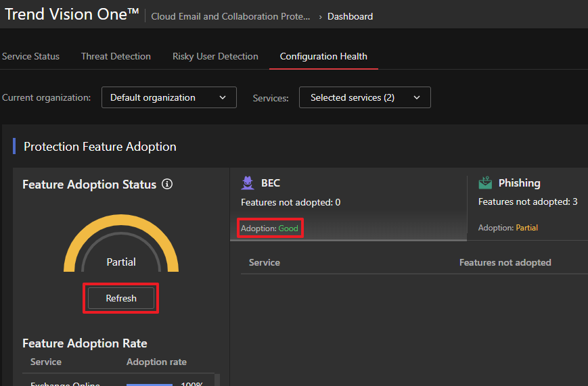Click the Trend Vision One title
Image resolution: width=588 pixels, height=386 pixels.
(x=66, y=14)
